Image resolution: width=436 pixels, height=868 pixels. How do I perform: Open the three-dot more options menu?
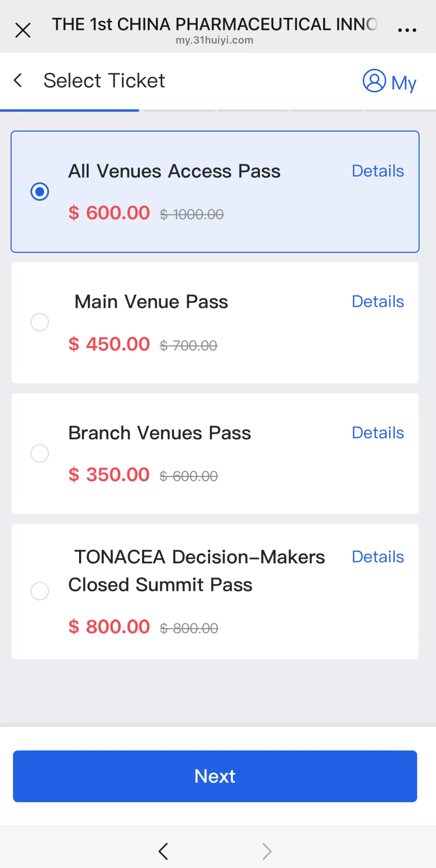407,30
